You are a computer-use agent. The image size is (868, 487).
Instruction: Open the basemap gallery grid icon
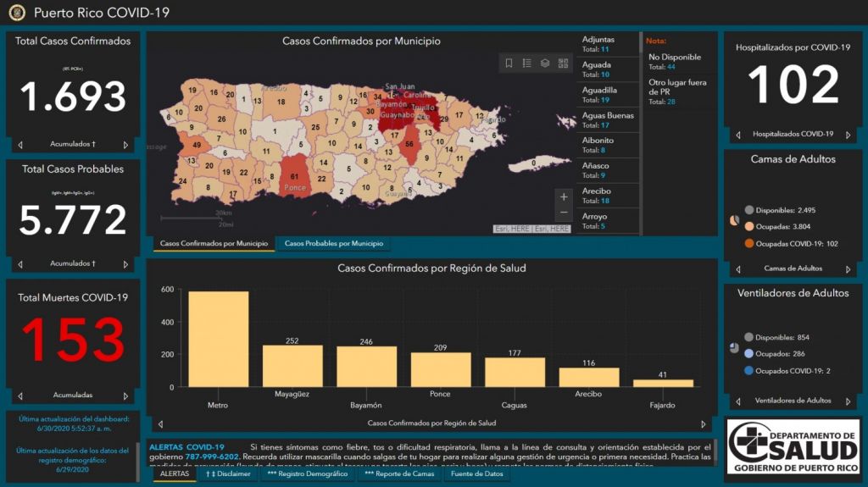pyautogui.click(x=563, y=64)
